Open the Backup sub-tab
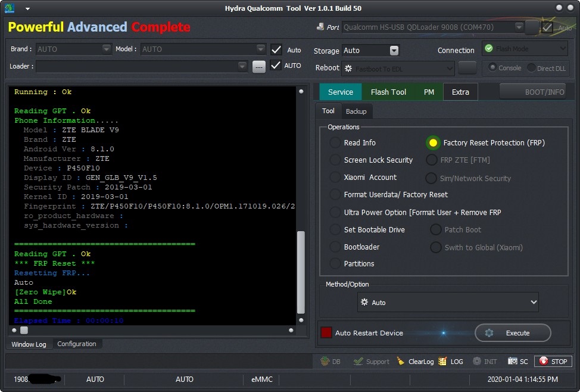Viewport: 580px width, 392px height. click(356, 111)
